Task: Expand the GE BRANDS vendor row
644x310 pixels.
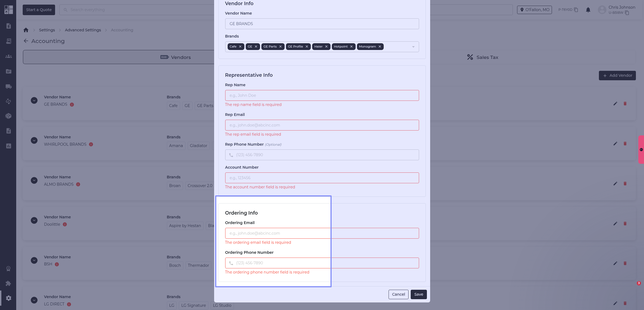Action: tap(34, 101)
